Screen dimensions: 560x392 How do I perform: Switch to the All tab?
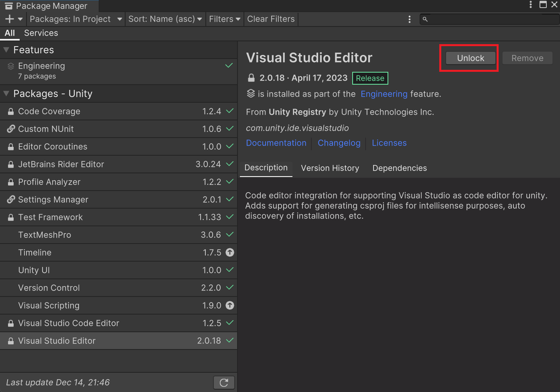click(x=10, y=33)
